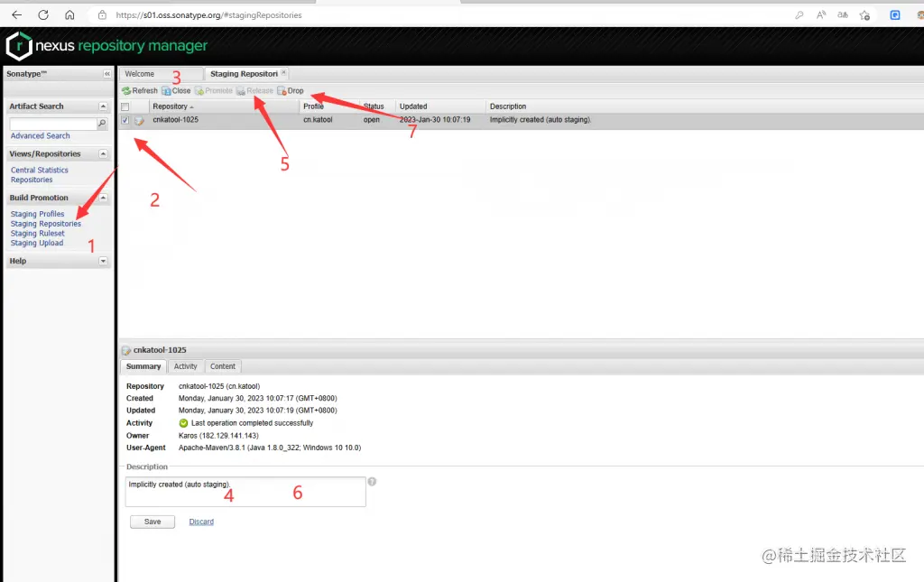This screenshot has height=582, width=924.
Task: Click the Discard link
Action: click(201, 522)
